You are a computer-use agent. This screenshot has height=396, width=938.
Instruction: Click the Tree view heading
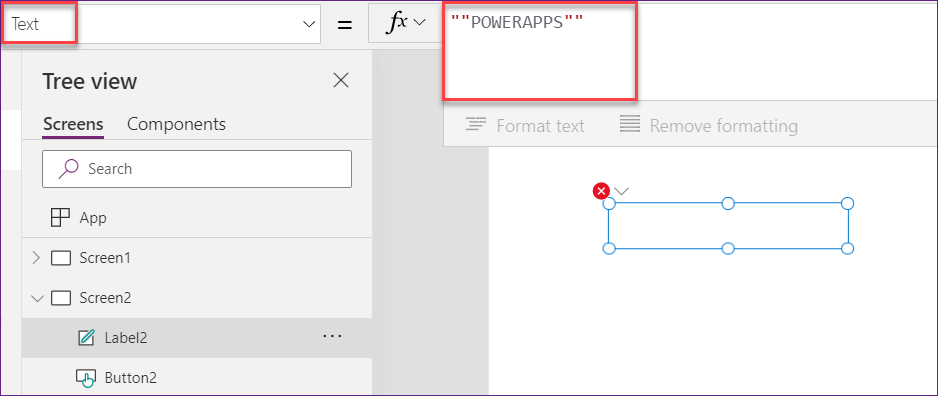click(90, 81)
